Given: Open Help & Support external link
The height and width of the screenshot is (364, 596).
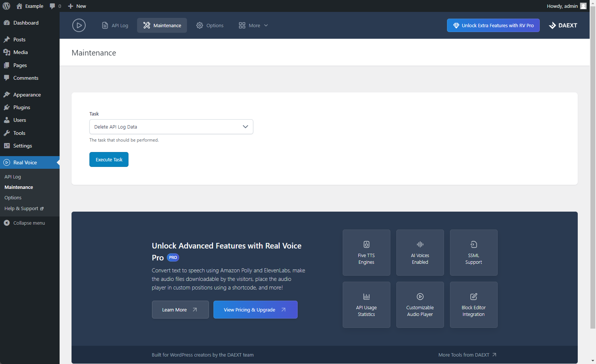Looking at the screenshot, I should click(x=24, y=208).
